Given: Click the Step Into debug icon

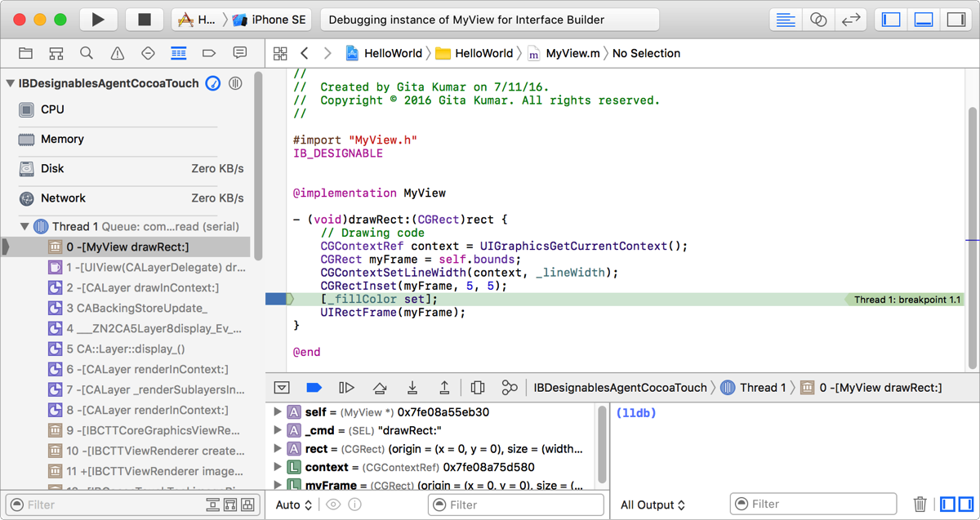Looking at the screenshot, I should point(412,388).
